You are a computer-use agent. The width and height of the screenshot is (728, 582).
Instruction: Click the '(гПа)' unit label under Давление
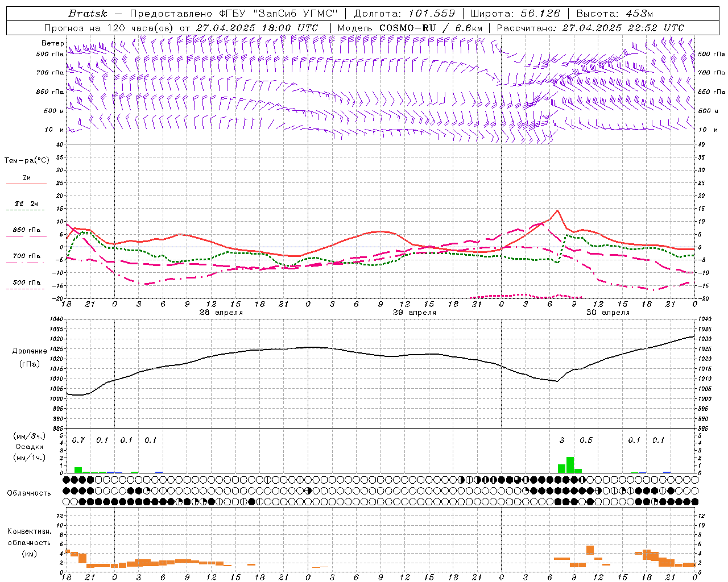[29, 364]
